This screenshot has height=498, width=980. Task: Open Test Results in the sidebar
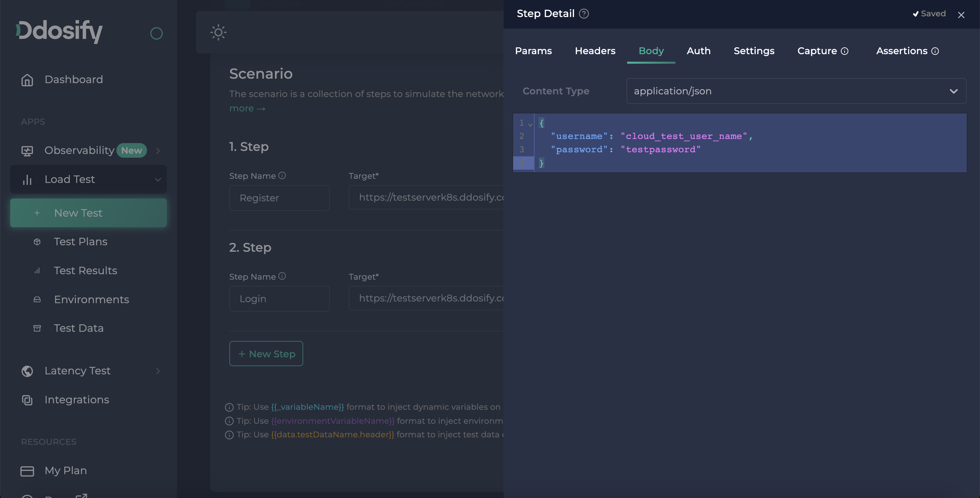85,271
